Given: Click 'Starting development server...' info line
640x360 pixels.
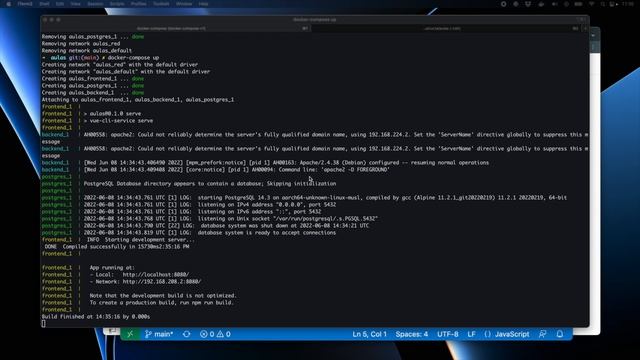Looking at the screenshot, I should [x=141, y=240].
